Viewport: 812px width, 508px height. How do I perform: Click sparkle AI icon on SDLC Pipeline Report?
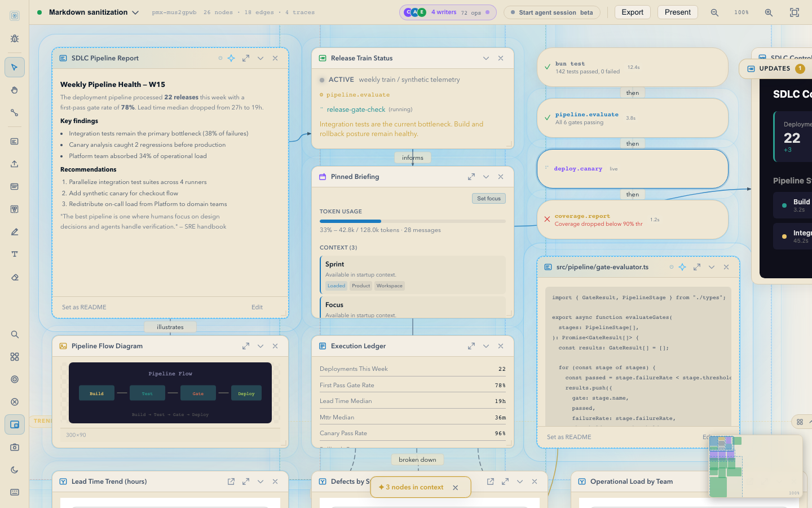[x=231, y=58]
